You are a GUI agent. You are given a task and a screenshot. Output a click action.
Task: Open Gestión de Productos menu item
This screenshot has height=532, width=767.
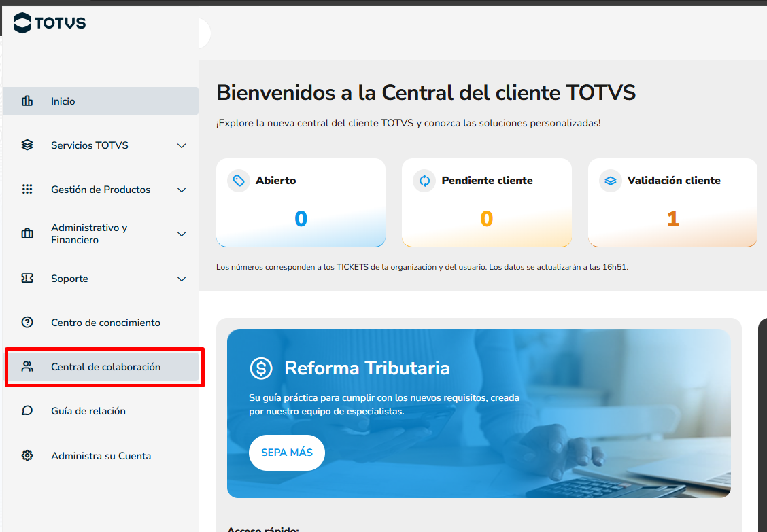pyautogui.click(x=101, y=190)
